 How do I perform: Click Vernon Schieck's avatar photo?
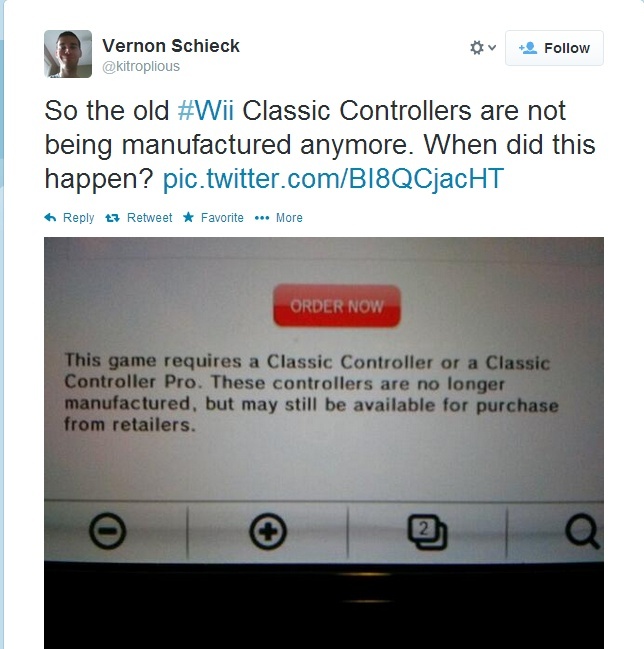pyautogui.click(x=68, y=54)
